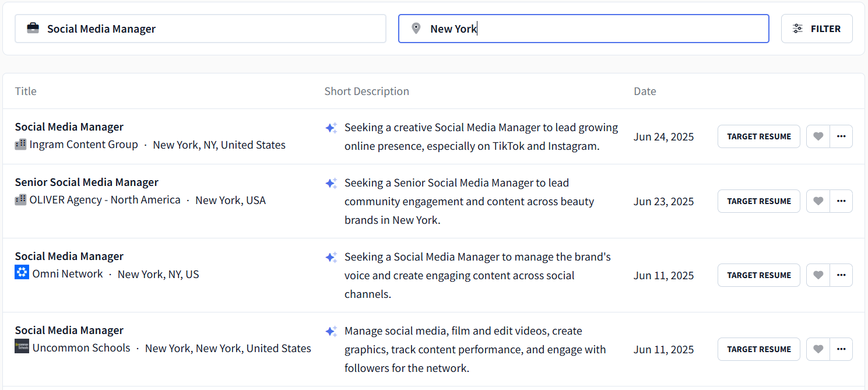Click the location pin icon beside New York

(x=416, y=28)
